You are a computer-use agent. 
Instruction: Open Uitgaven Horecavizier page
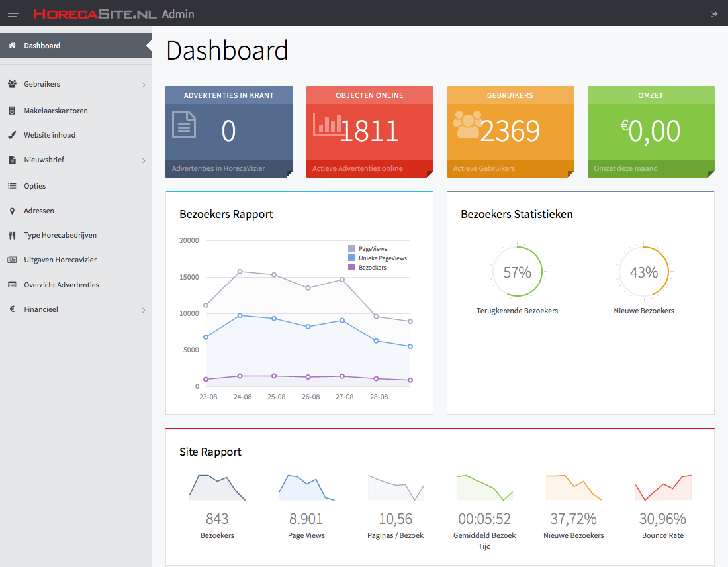pos(60,260)
